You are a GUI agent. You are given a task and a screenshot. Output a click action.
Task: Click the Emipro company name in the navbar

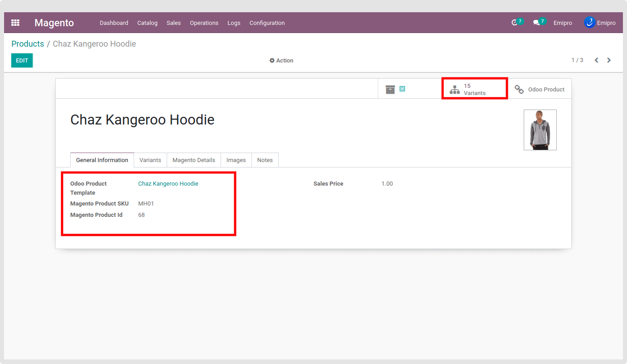click(x=563, y=23)
